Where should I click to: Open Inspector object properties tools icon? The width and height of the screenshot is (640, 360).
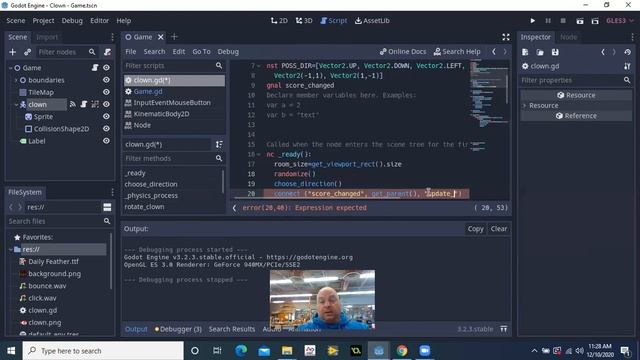(x=627, y=66)
